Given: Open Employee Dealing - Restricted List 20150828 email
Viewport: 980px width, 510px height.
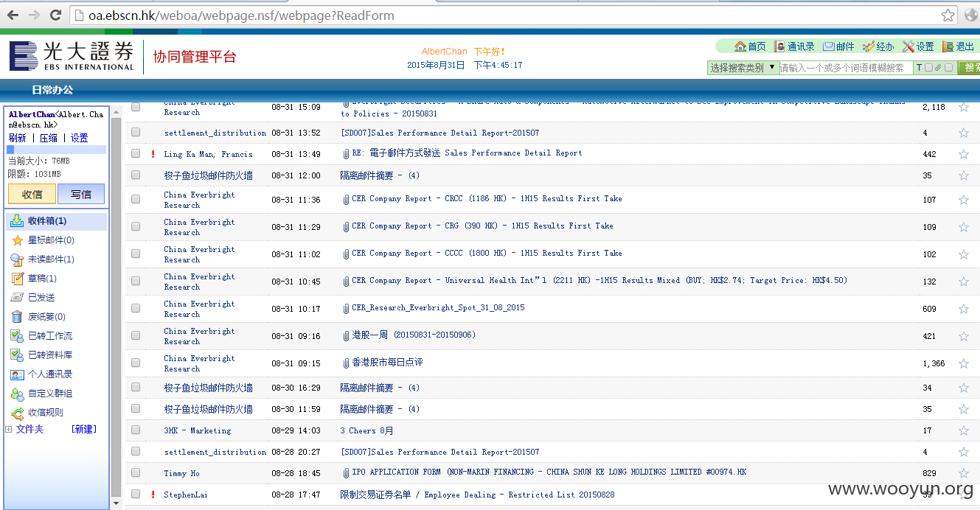Looking at the screenshot, I should (x=477, y=495).
